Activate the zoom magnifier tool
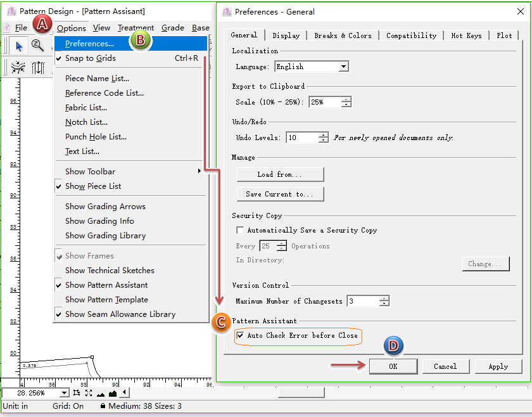The width and height of the screenshot is (532, 417). pyautogui.click(x=38, y=46)
